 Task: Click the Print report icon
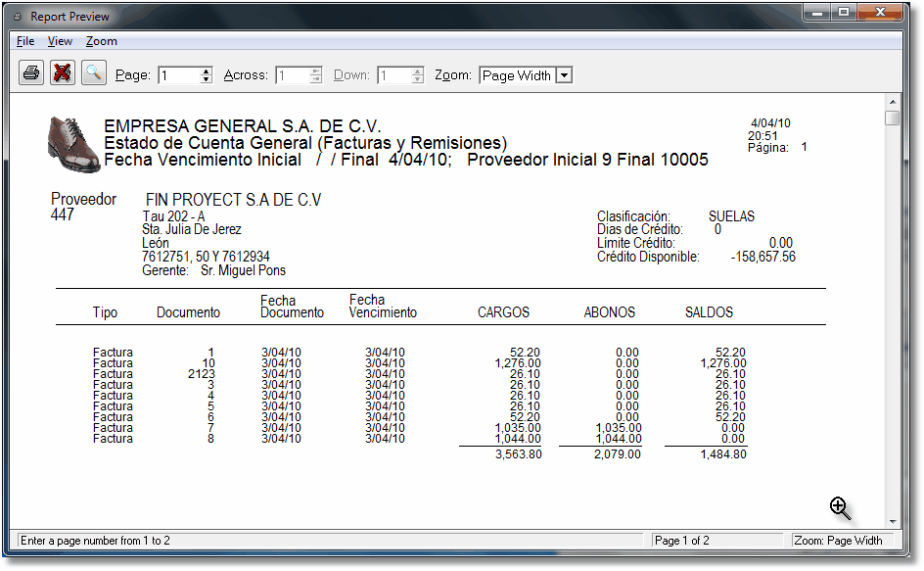[31, 72]
